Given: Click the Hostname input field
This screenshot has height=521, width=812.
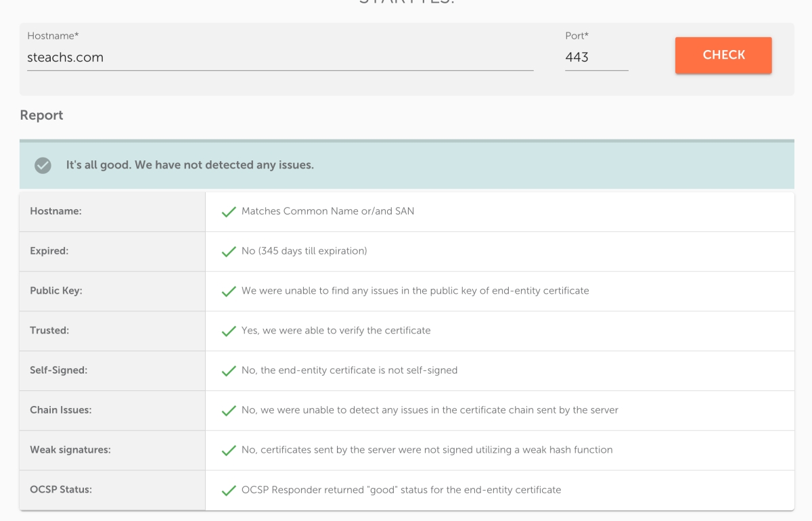Looking at the screenshot, I should 280,58.
